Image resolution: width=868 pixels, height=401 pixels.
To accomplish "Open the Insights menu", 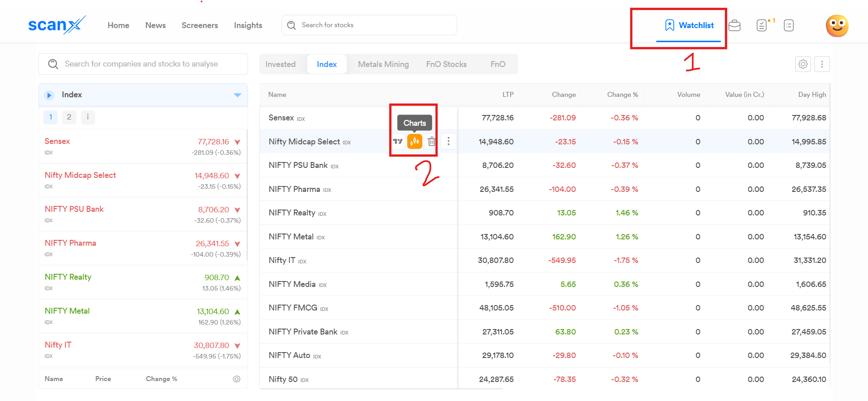I will tap(248, 25).
